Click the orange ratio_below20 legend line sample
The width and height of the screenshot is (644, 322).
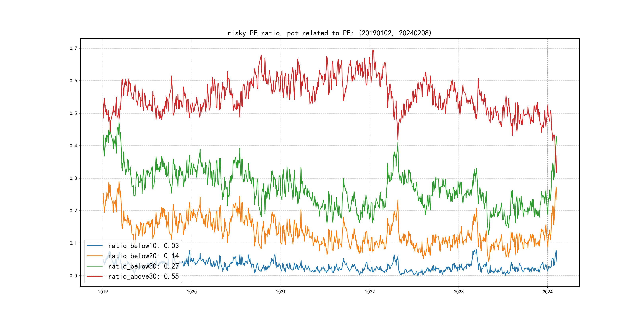point(94,256)
